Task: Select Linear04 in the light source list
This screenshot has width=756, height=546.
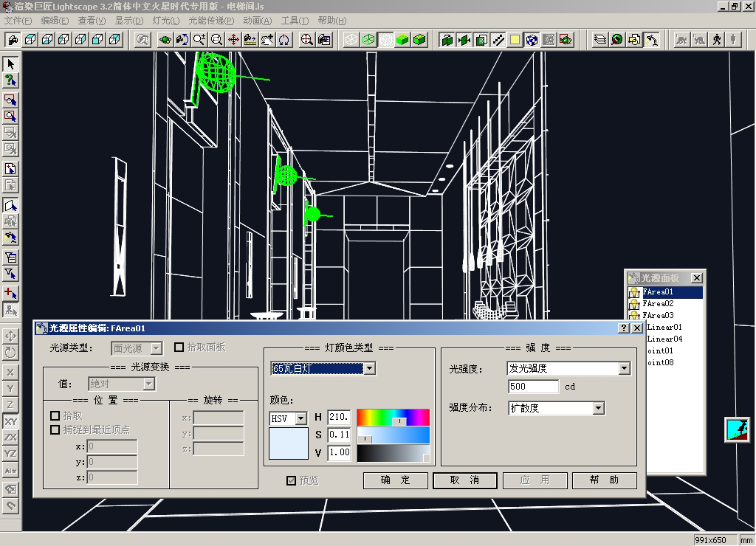Action: (664, 339)
